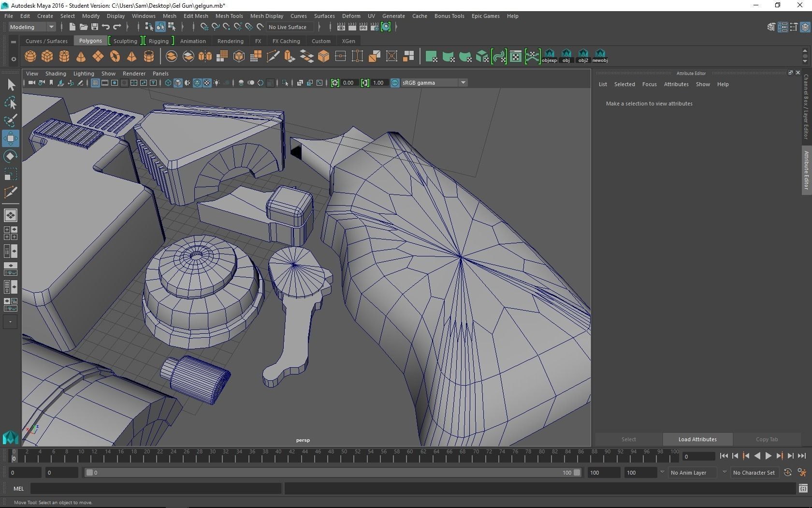Toggle smooth shade all in panel

178,83
